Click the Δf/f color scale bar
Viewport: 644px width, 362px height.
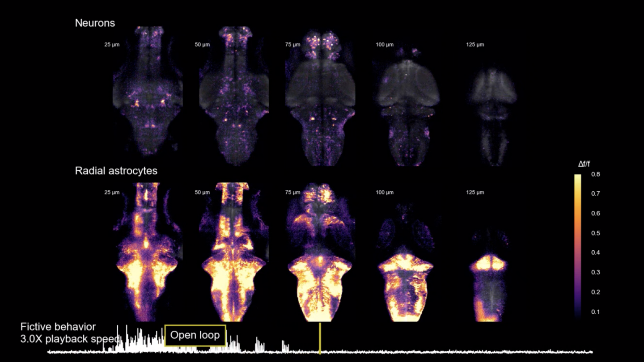tap(578, 246)
